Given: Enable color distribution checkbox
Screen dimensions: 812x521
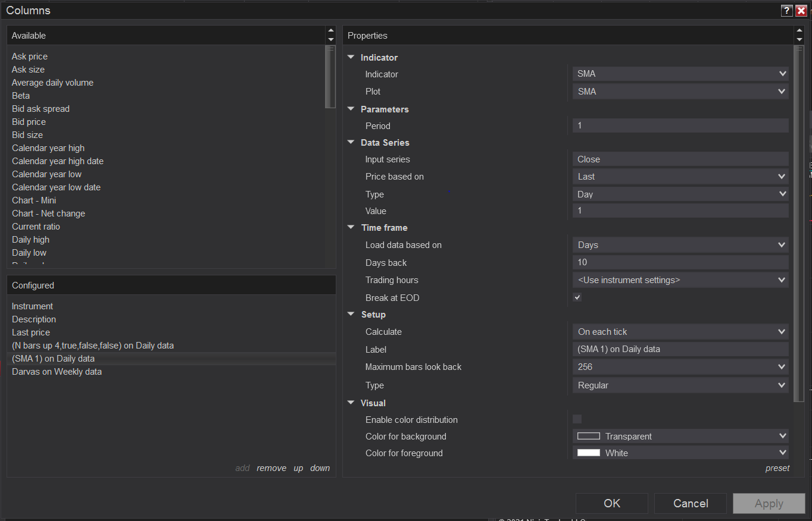Looking at the screenshot, I should tap(577, 419).
